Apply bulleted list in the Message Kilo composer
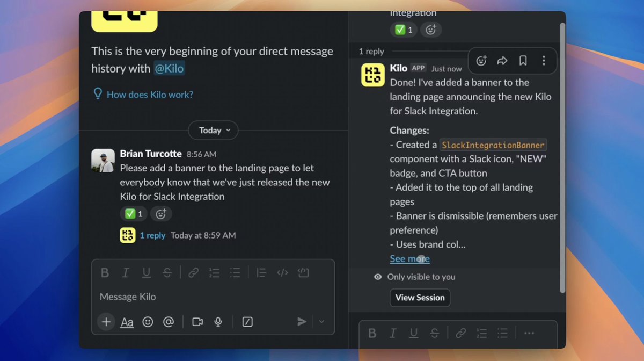The image size is (644, 361). point(235,273)
